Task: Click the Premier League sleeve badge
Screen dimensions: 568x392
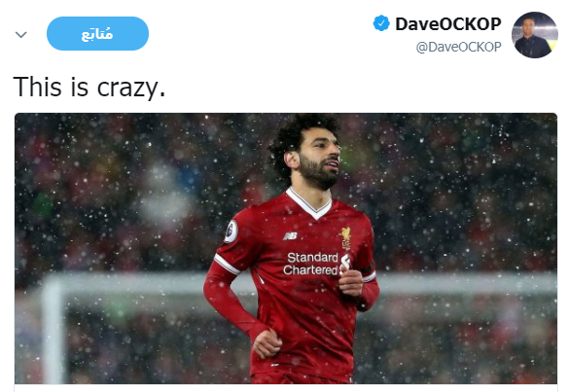Action: click(x=231, y=232)
